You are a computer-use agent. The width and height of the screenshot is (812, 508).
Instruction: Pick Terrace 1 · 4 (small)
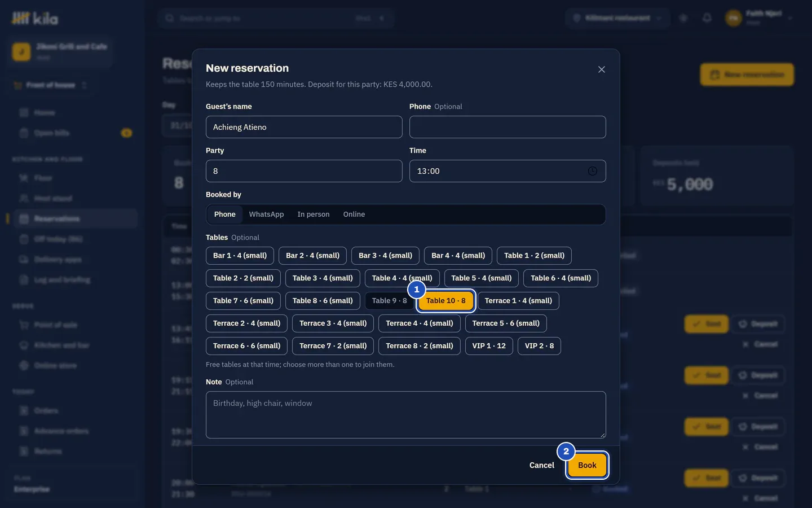coord(518,301)
